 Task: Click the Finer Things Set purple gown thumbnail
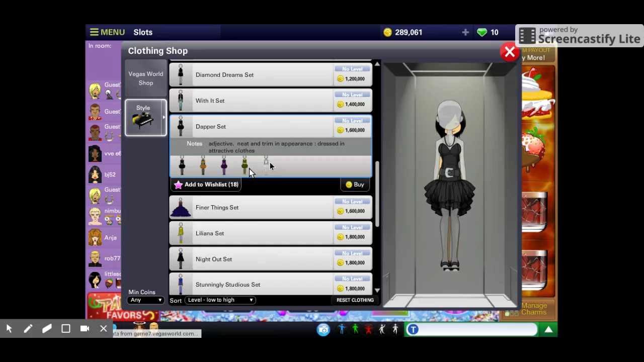[x=181, y=208]
